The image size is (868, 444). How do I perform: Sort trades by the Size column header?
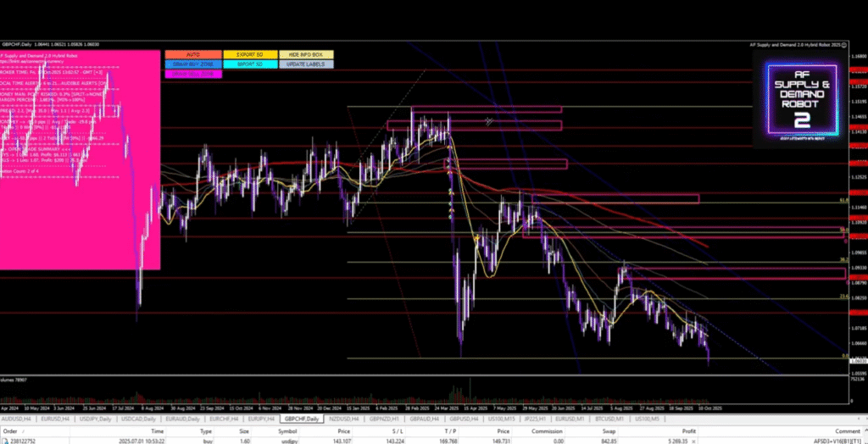[244, 430]
